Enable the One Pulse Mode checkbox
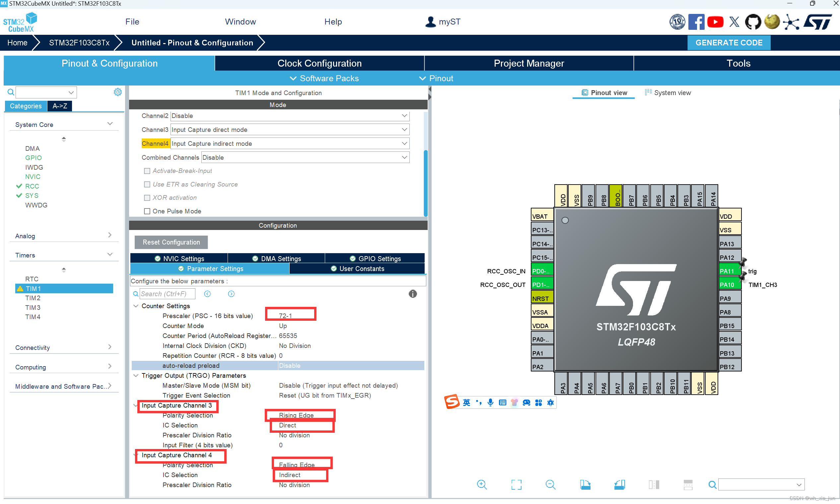This screenshot has width=840, height=504. [147, 211]
